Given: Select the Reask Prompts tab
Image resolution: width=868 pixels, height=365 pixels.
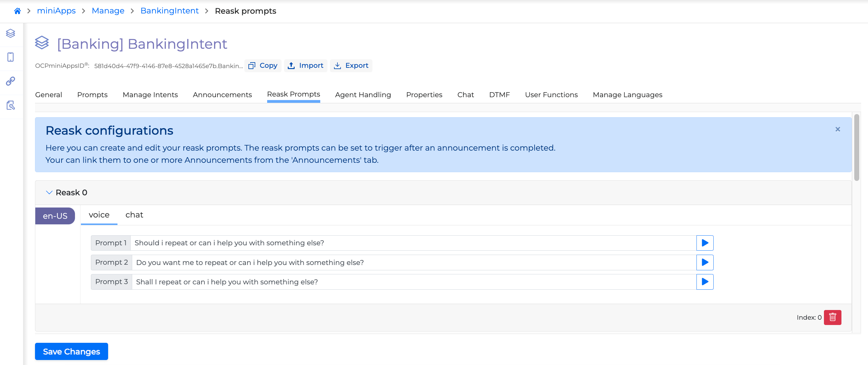Looking at the screenshot, I should click(293, 94).
